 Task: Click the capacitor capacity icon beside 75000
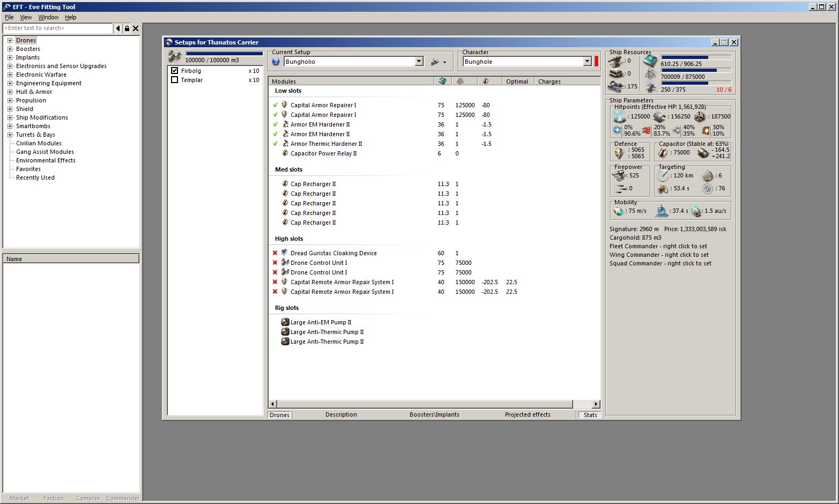click(x=663, y=153)
